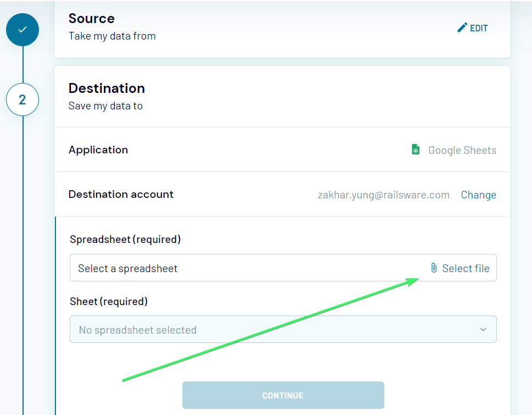Screen dimensions: 532x415
Task: Click the Destination account label
Action: (x=121, y=194)
